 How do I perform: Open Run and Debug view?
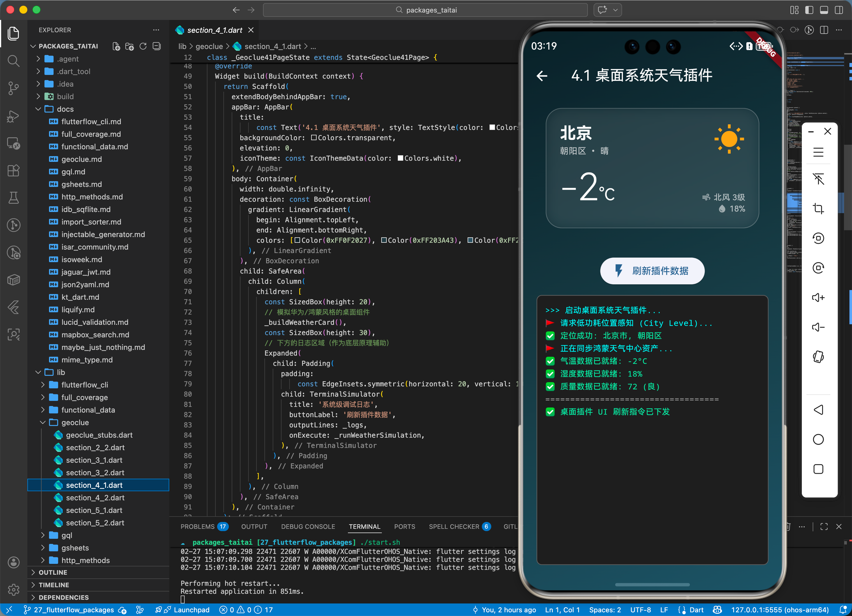click(x=13, y=116)
